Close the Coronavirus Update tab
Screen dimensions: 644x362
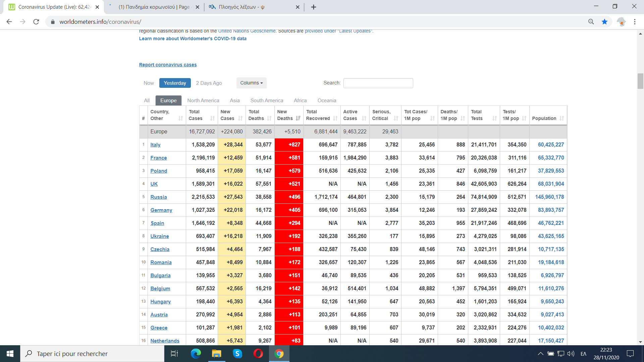pos(97,7)
